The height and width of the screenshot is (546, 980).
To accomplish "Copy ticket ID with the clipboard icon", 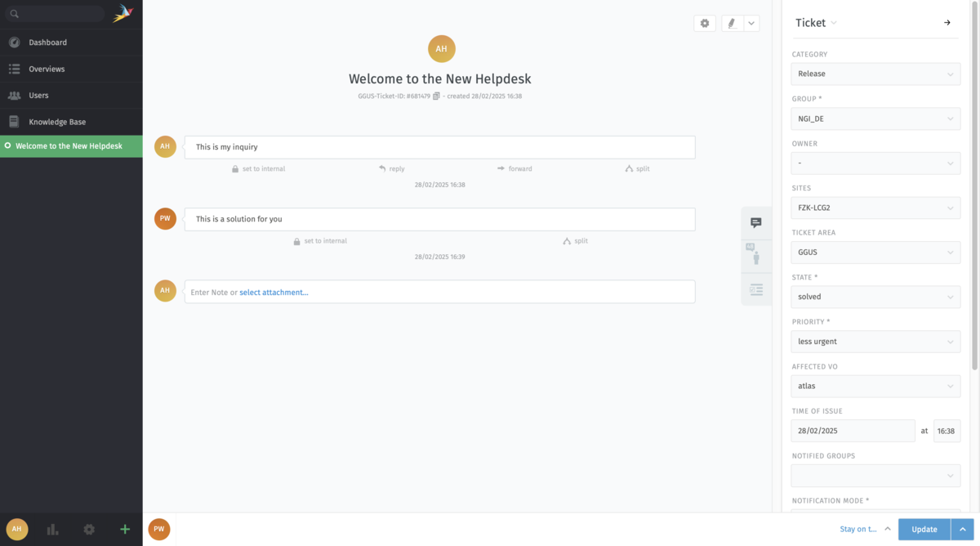I will tap(436, 96).
